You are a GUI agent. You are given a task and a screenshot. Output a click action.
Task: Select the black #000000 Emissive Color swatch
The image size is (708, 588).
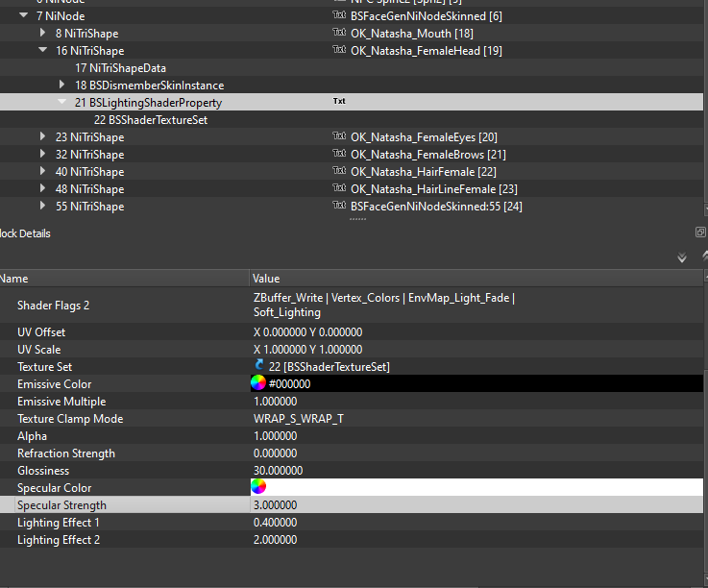pyautogui.click(x=476, y=383)
